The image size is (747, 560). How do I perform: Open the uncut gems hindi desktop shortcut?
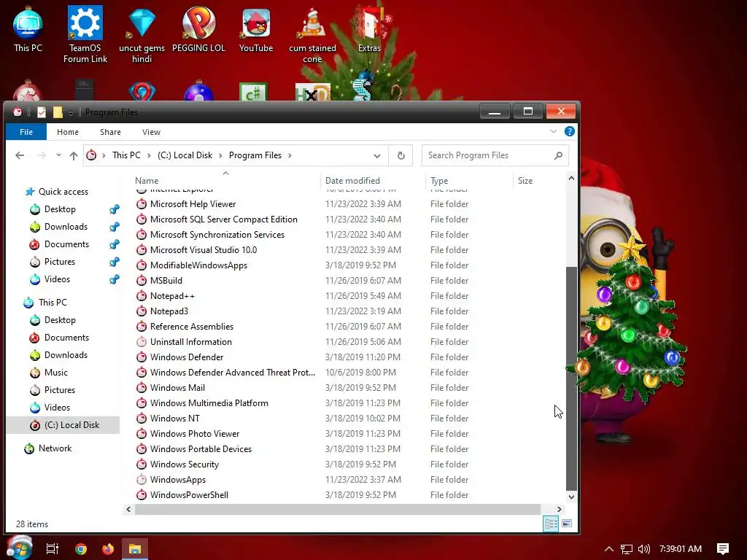[142, 34]
